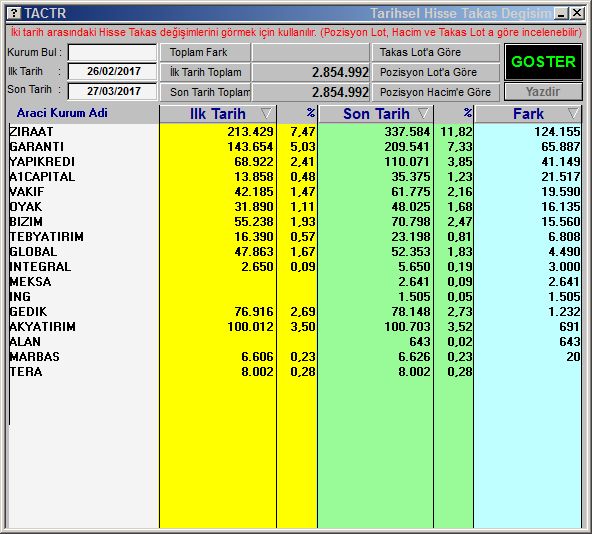Select Takas Lot'a Göre option
The width and height of the screenshot is (592, 534).
tap(436, 52)
